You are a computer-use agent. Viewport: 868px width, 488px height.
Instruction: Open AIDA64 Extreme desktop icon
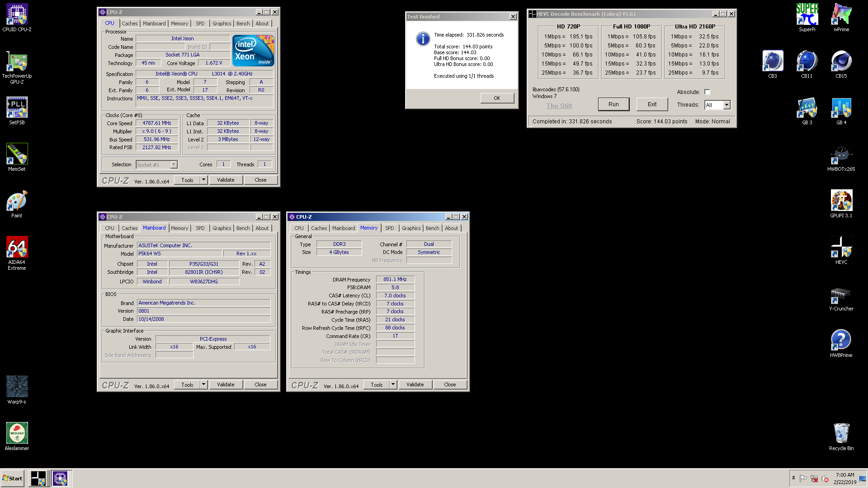17,253
